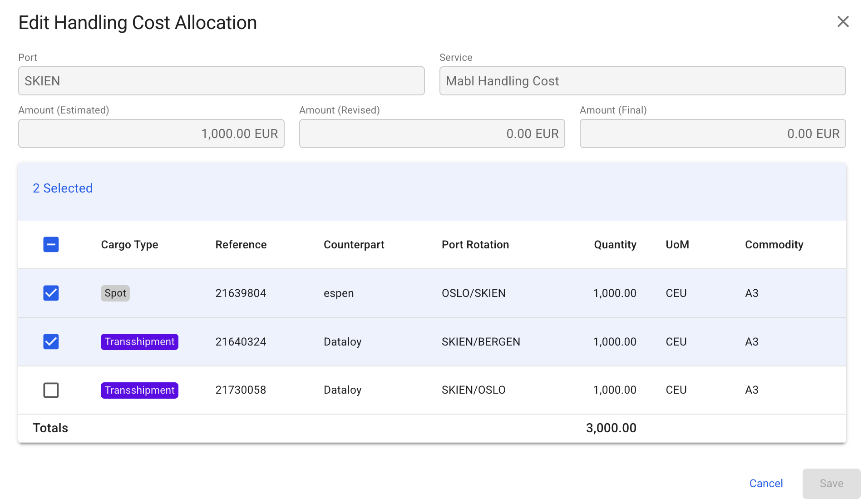Screen dimensions: 868x504
Task: Sort by Cargo Type column header
Action: [x=129, y=245]
